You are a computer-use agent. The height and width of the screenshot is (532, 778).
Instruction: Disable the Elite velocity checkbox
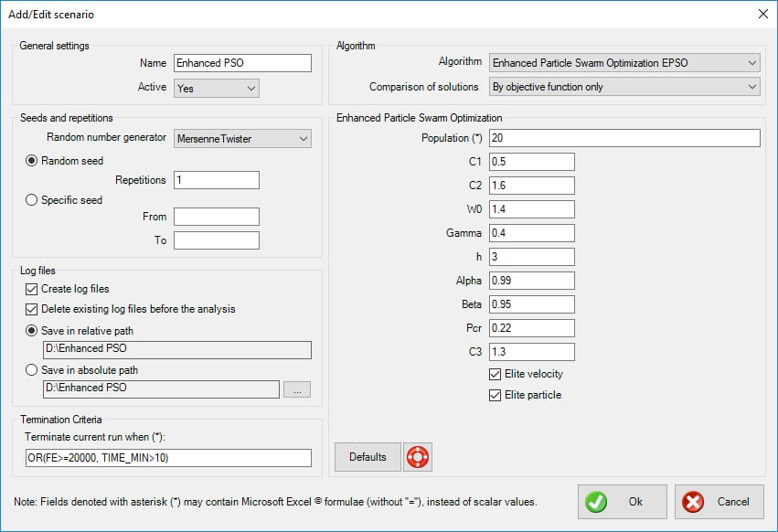click(496, 374)
